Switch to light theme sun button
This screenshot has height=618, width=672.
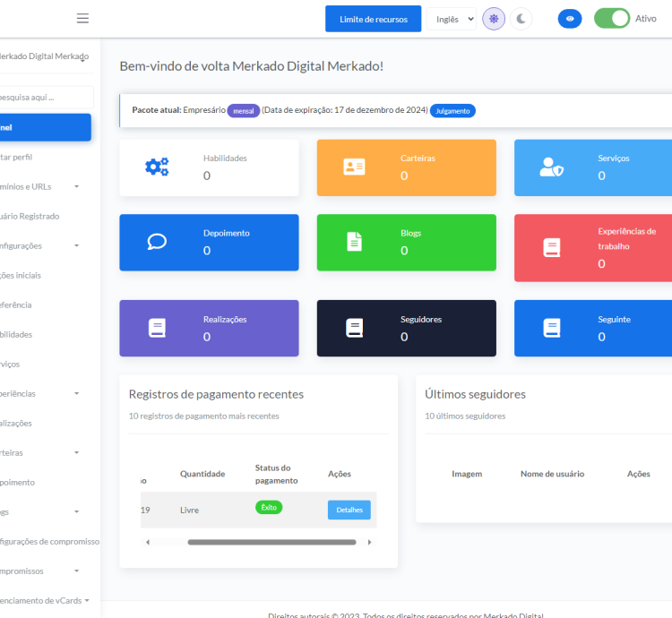click(x=494, y=19)
